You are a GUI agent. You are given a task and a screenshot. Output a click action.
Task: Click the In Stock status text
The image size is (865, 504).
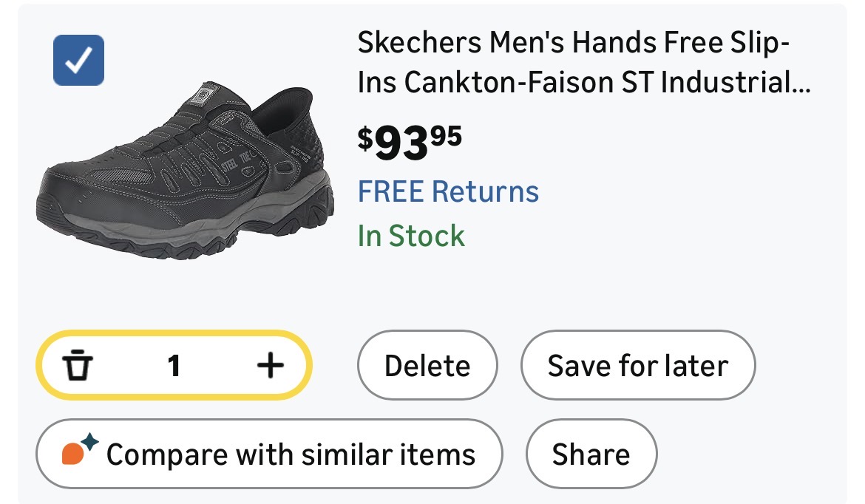(411, 236)
